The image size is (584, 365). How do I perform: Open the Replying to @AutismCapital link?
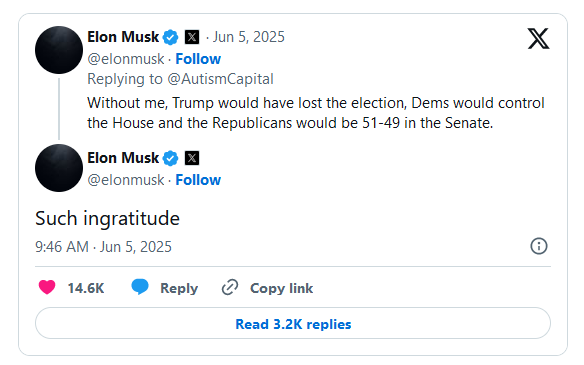click(x=180, y=79)
